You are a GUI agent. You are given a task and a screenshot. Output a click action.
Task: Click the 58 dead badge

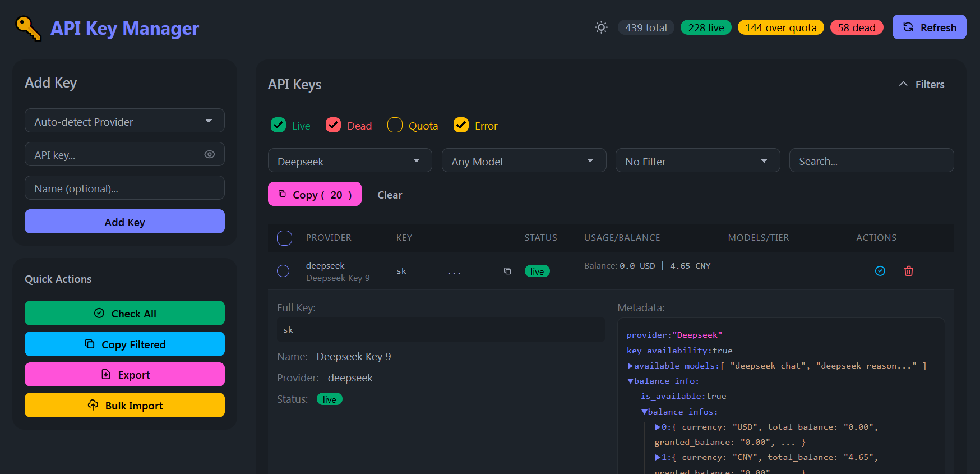[857, 27]
